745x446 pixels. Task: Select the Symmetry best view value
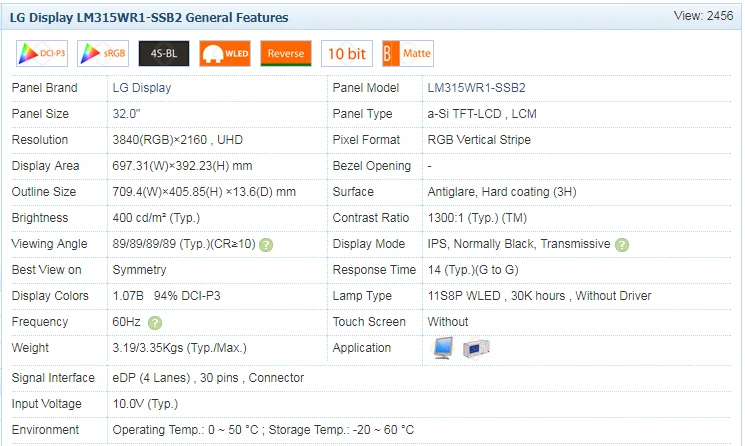(x=139, y=270)
